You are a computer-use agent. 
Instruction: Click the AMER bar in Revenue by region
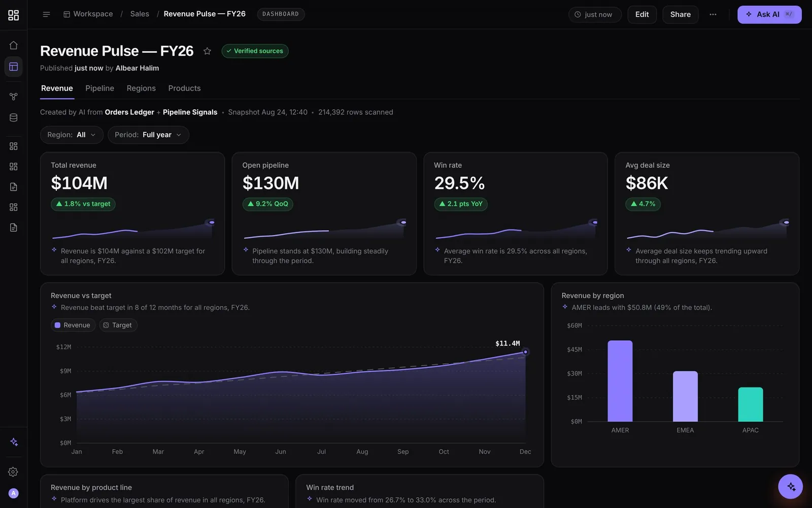(620, 381)
